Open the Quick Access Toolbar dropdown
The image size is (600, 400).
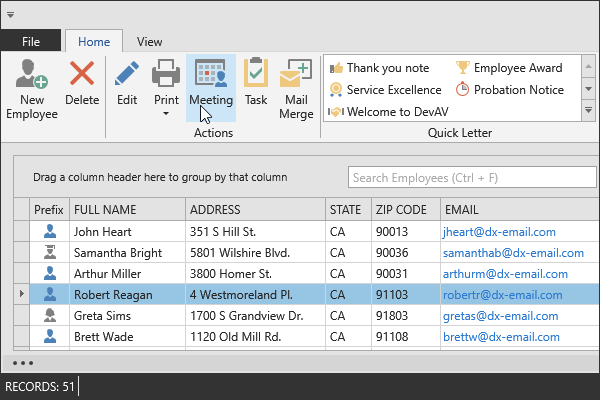click(x=10, y=15)
